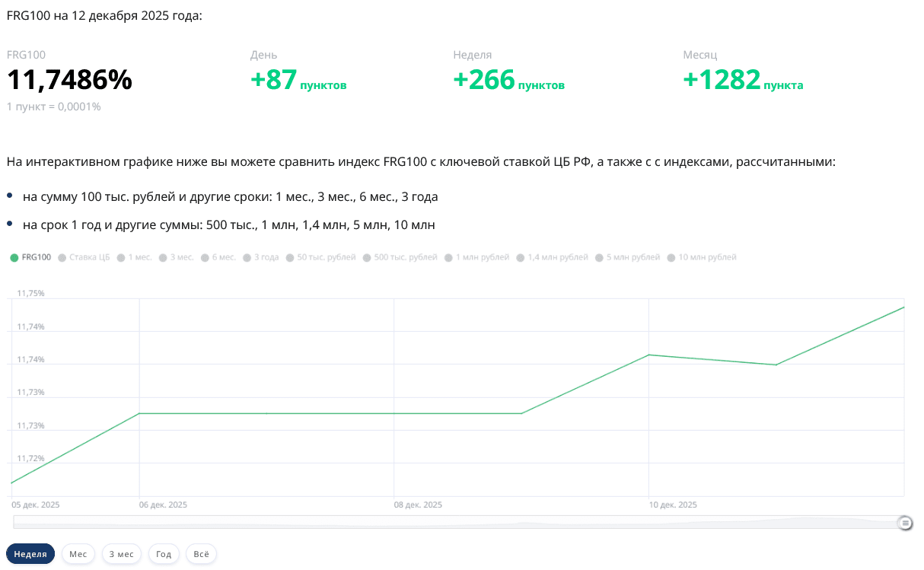924x570 pixels.
Task: Switch chart period to Год
Action: tap(164, 554)
